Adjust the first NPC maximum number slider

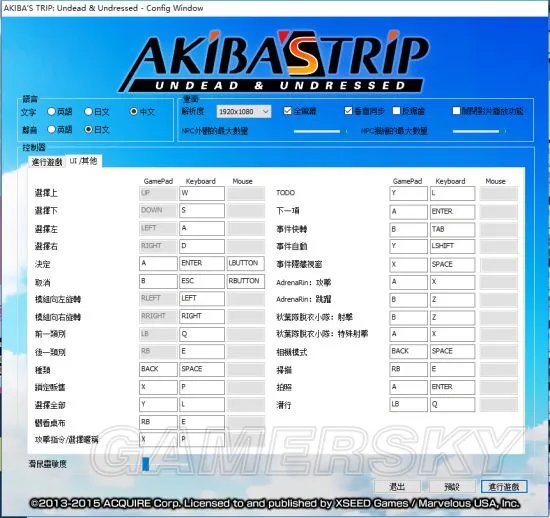[x=320, y=132]
